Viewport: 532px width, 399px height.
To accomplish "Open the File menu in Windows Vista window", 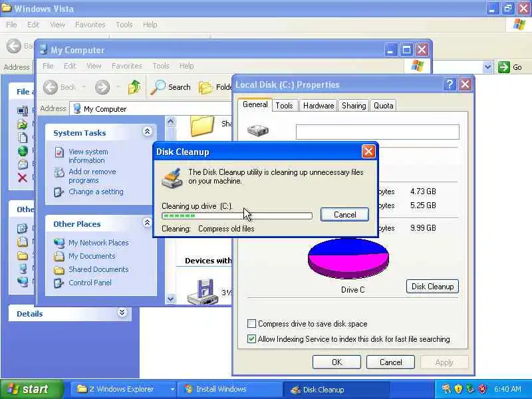I will (x=11, y=25).
